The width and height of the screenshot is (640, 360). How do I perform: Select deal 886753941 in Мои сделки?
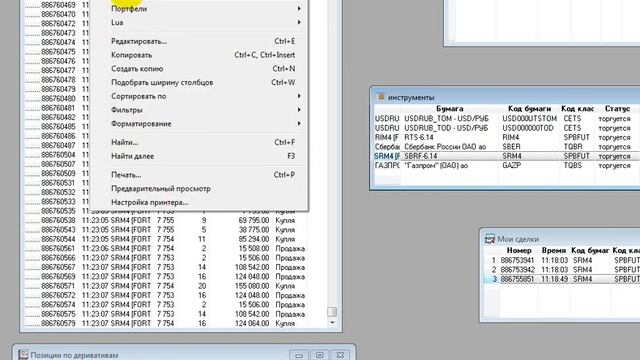562,260
